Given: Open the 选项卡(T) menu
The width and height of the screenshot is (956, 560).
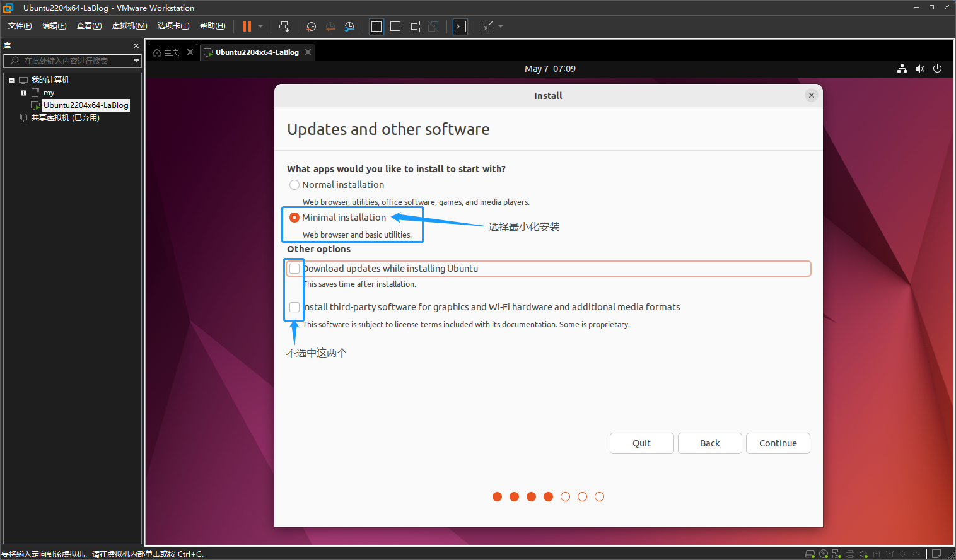Looking at the screenshot, I should pos(173,26).
